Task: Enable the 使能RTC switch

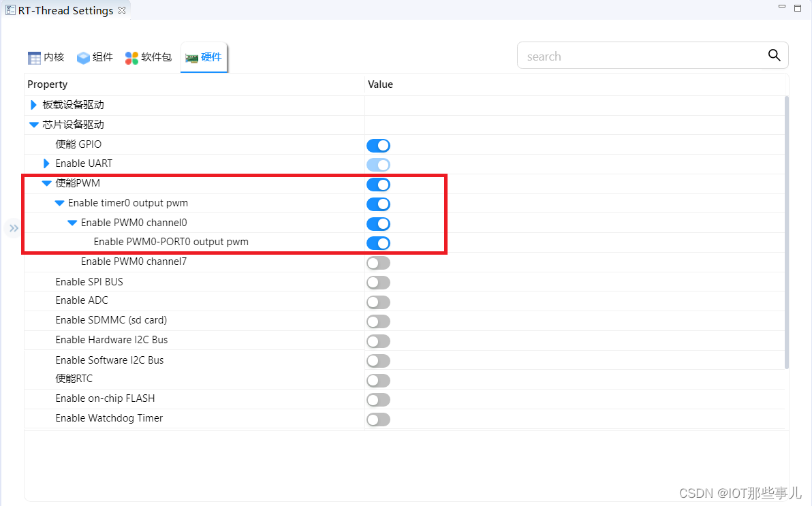Action: (x=378, y=380)
